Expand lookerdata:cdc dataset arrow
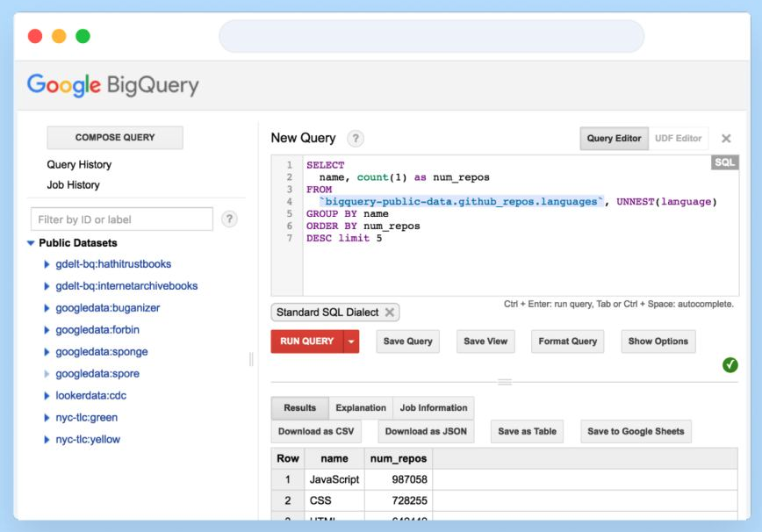 tap(47, 395)
